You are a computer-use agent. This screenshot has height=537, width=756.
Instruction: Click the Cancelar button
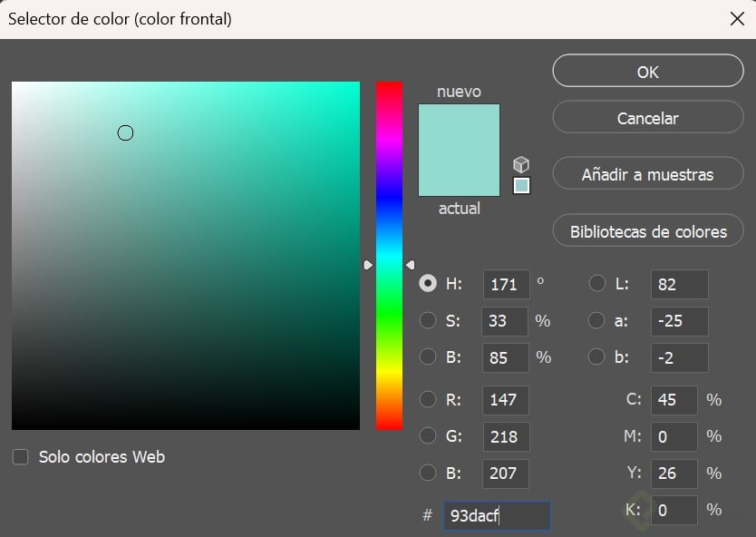(x=647, y=118)
